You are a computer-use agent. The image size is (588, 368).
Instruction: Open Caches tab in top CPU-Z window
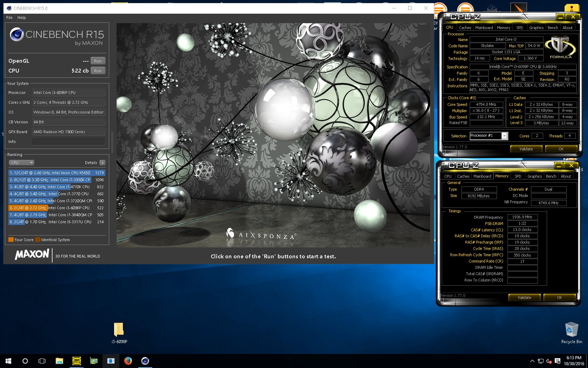point(465,28)
